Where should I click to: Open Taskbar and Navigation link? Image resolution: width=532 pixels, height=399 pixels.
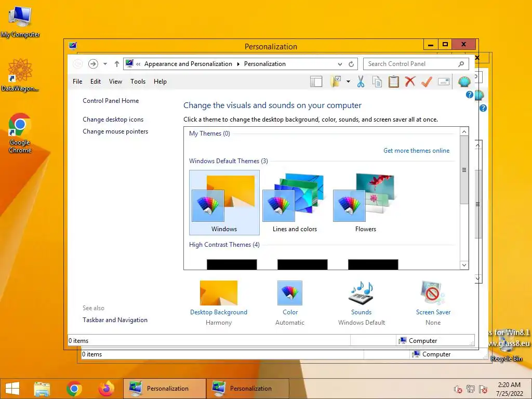(x=115, y=320)
